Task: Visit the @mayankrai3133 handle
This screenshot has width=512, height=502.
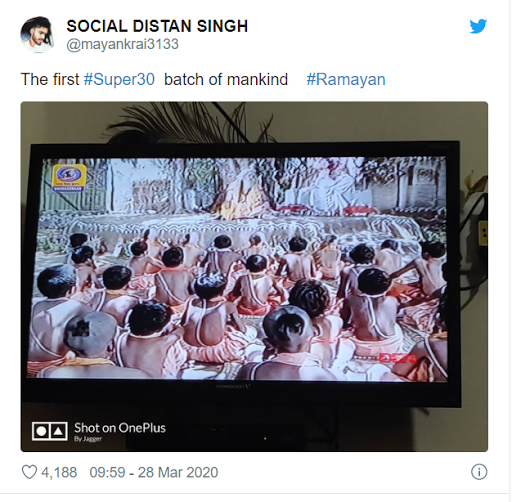Action: click(123, 44)
